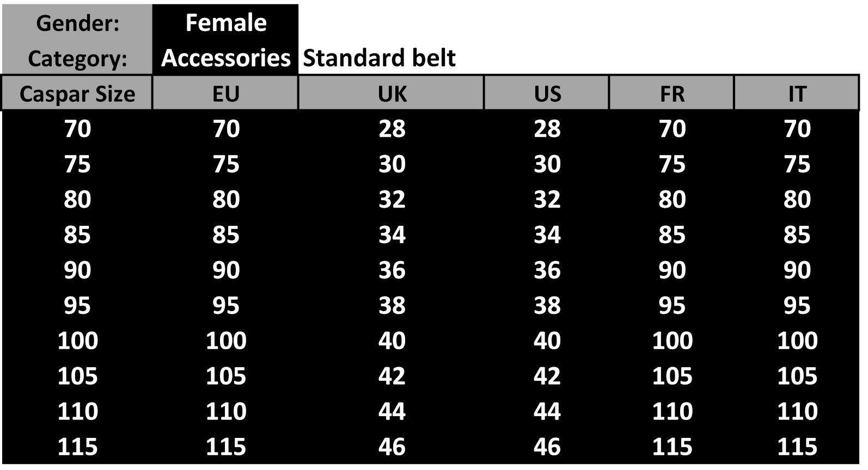Select 115 in the IT column
This screenshot has width=868, height=470.
pyautogui.click(x=797, y=447)
